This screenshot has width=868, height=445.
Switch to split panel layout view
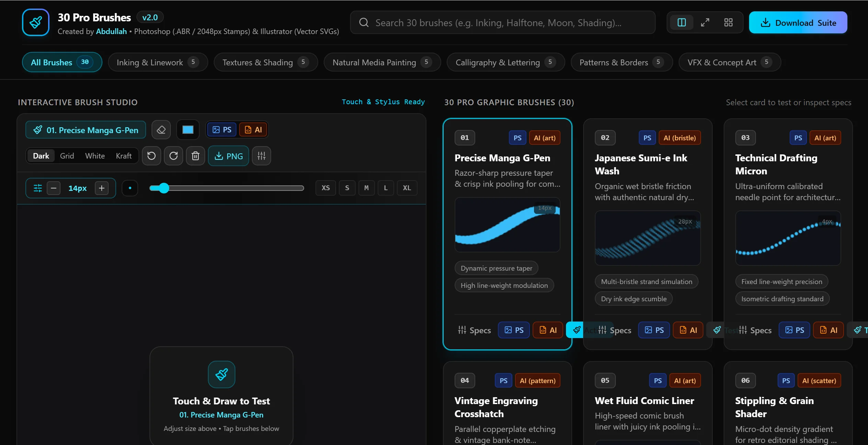coord(682,23)
